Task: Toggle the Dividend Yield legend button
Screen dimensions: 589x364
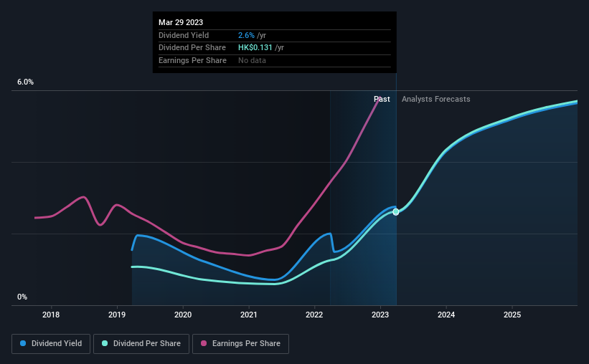Action: (x=51, y=344)
